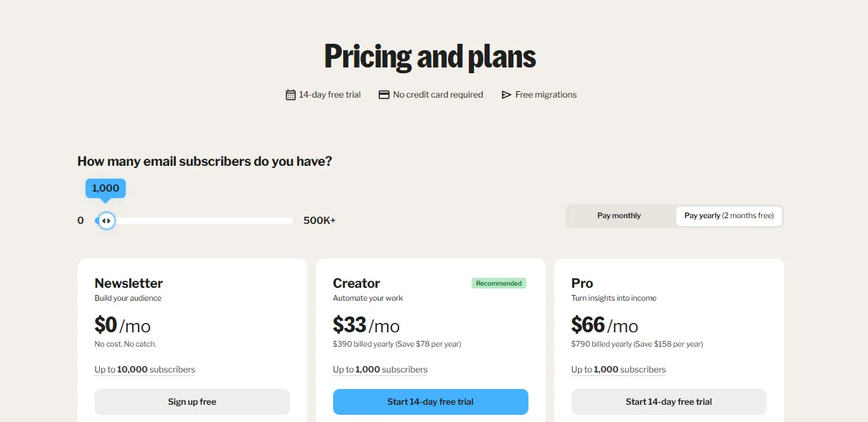Click the 500K+ label at slider end
This screenshot has height=422, width=868.
click(319, 220)
